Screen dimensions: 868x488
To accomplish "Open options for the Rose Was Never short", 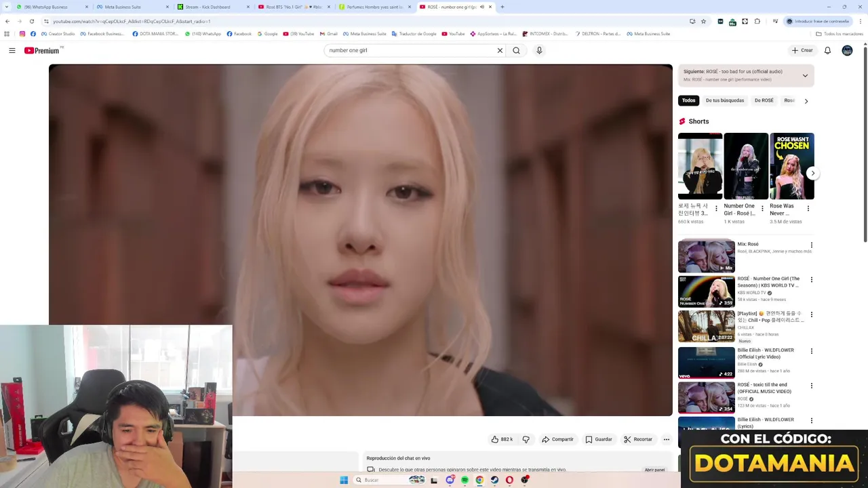I will coord(808,208).
